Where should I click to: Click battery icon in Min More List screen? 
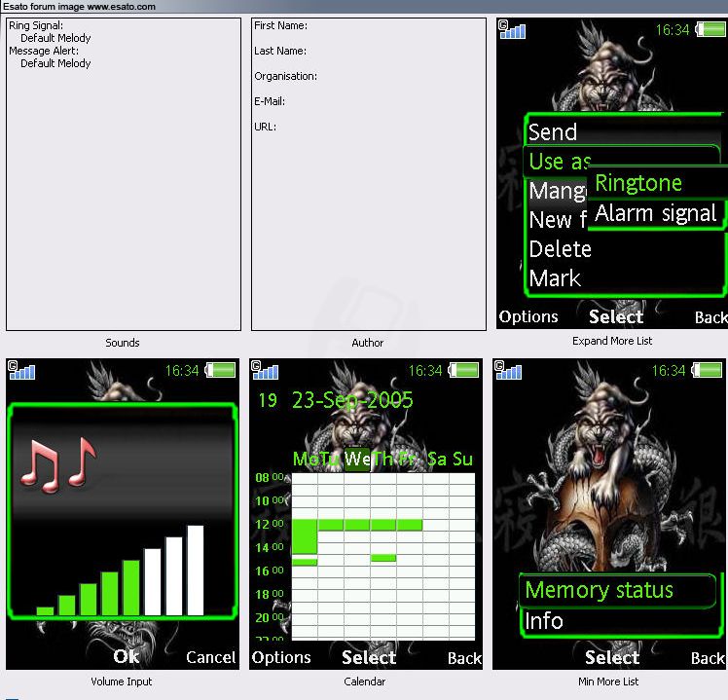click(708, 370)
